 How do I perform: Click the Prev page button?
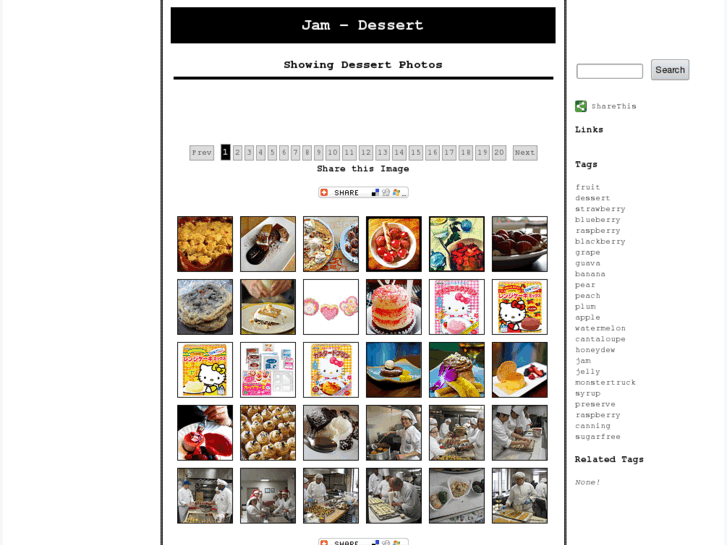point(202,153)
